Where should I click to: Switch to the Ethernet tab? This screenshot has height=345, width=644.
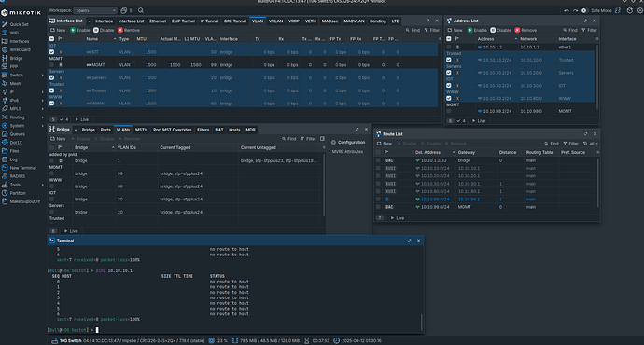(x=158, y=21)
